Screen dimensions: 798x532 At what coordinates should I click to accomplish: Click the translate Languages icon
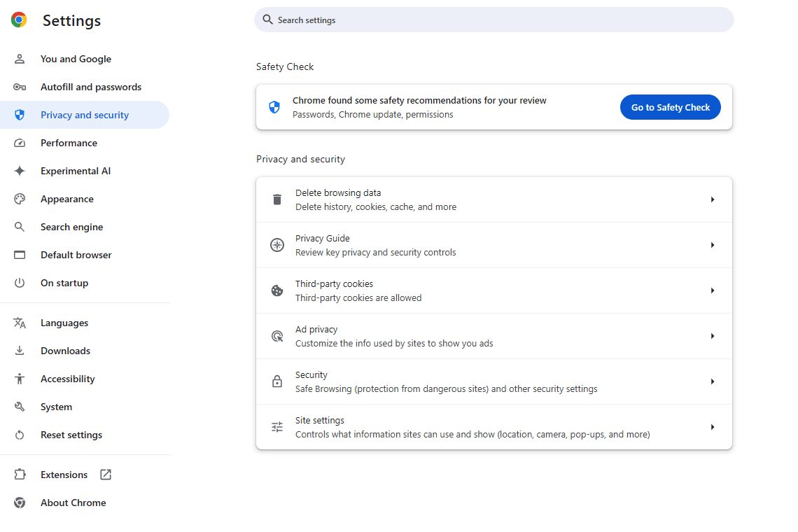click(20, 323)
